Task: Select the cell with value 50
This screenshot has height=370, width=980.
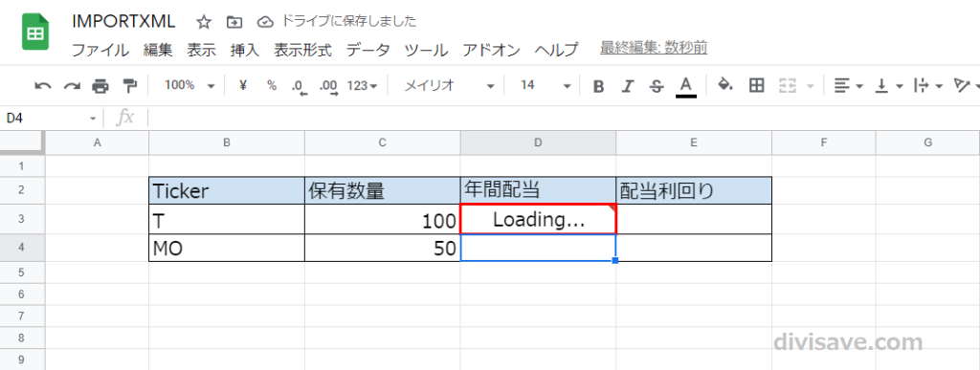Action: point(383,249)
